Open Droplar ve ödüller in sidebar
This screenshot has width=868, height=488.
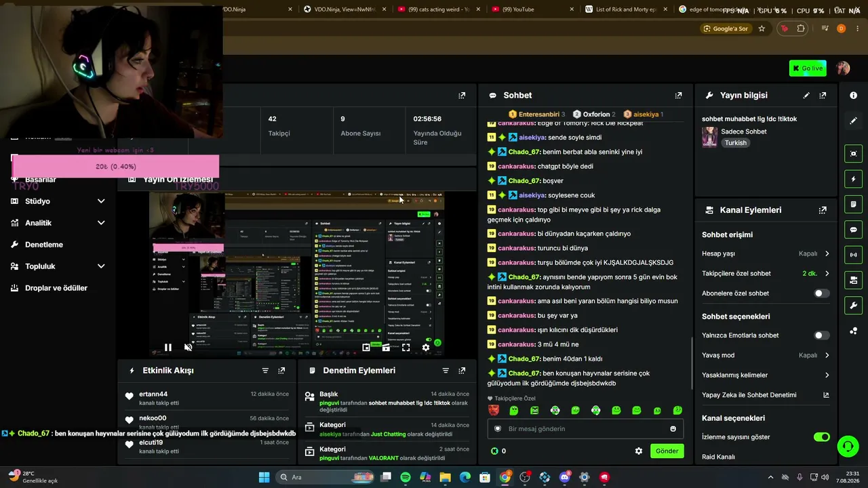pos(56,288)
